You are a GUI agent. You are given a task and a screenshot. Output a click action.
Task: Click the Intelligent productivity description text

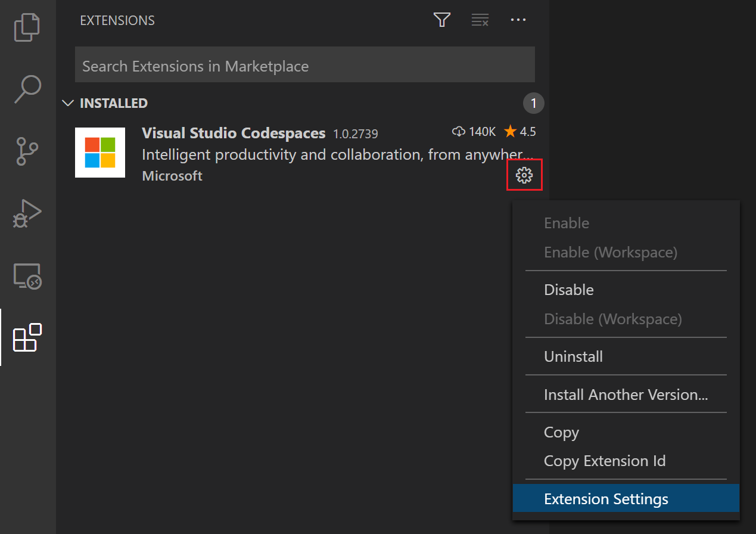[x=338, y=155]
